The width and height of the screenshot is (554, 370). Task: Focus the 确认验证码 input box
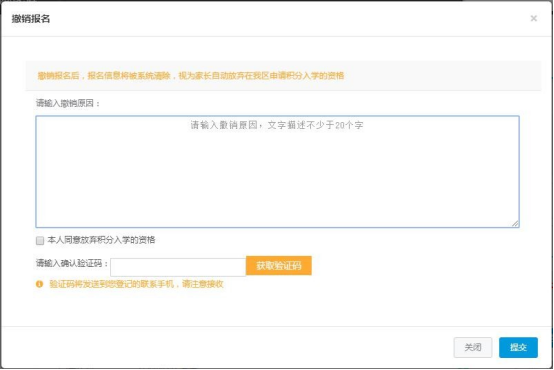click(x=178, y=267)
